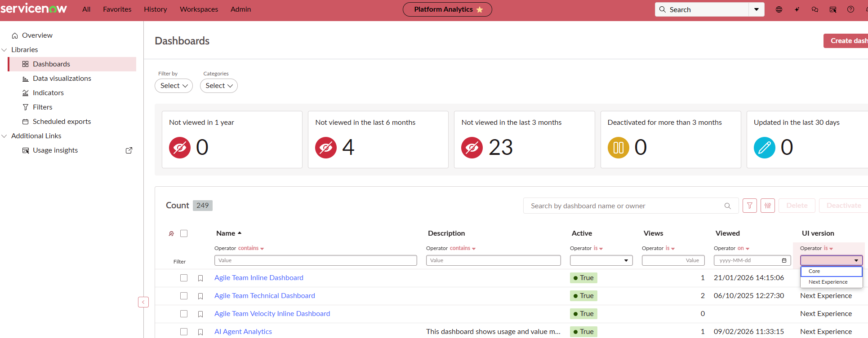This screenshot has height=338, width=868.
Task: Click the calendar icon in Viewed filter
Action: [x=784, y=260]
